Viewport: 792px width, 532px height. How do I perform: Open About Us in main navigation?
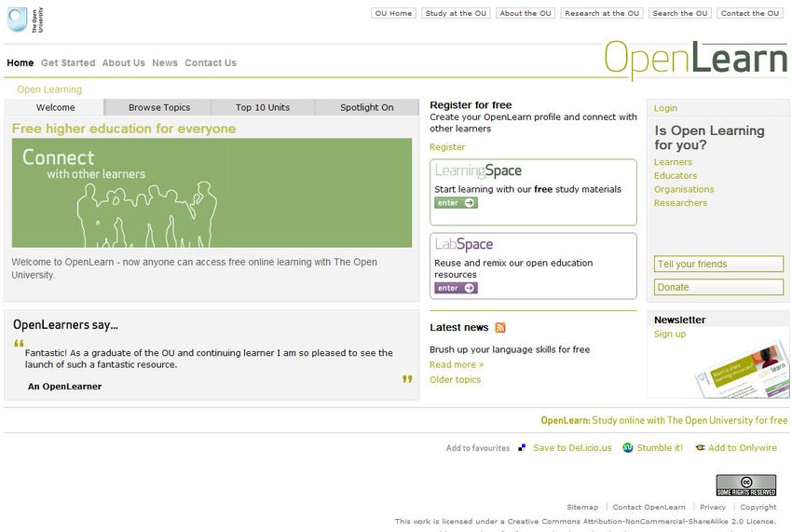pyautogui.click(x=123, y=62)
